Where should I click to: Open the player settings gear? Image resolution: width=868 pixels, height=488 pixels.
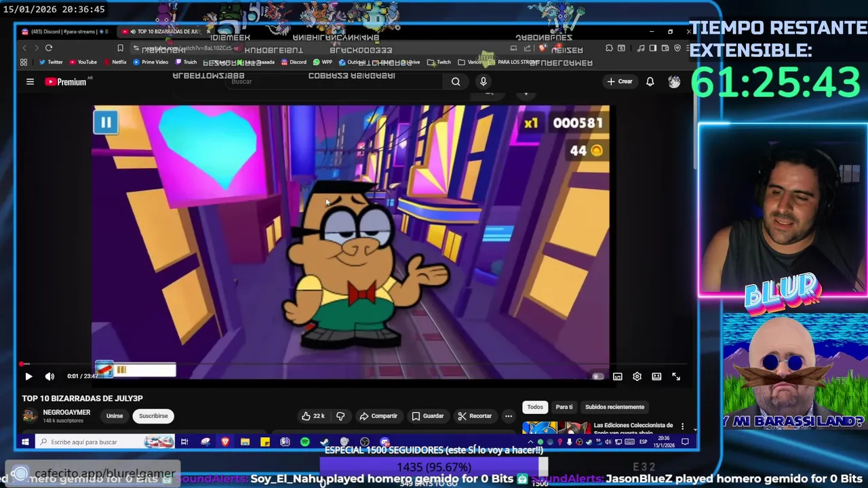637,376
